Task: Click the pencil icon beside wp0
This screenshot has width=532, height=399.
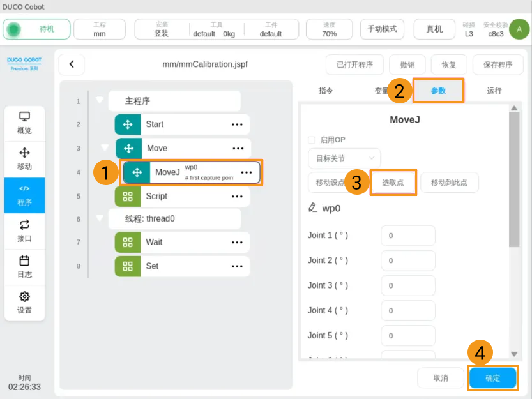Action: pos(312,207)
